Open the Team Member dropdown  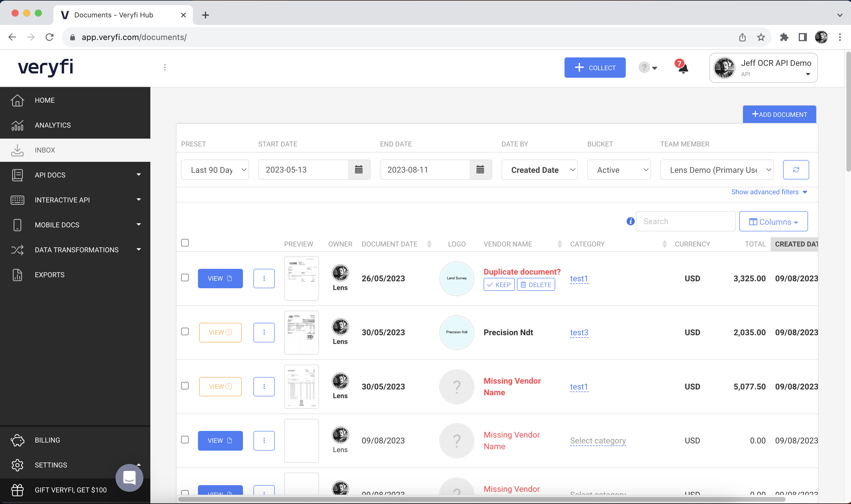(x=717, y=170)
